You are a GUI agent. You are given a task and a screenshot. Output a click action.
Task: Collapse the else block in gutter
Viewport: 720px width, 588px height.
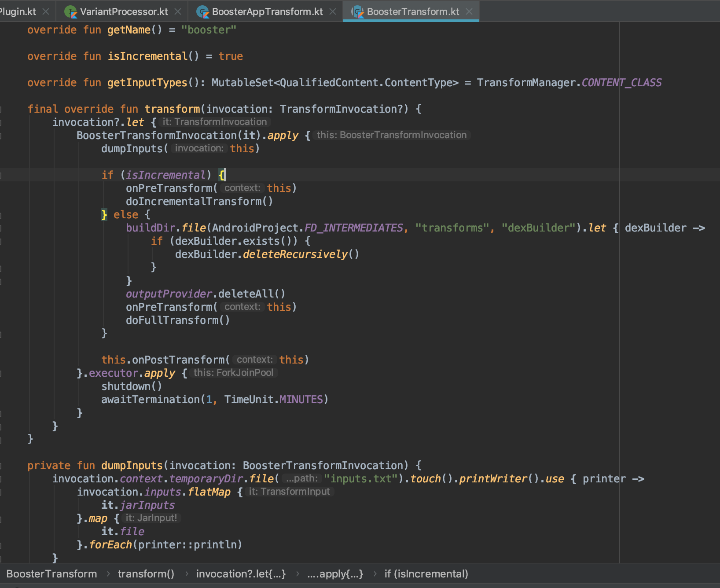pos(1,215)
